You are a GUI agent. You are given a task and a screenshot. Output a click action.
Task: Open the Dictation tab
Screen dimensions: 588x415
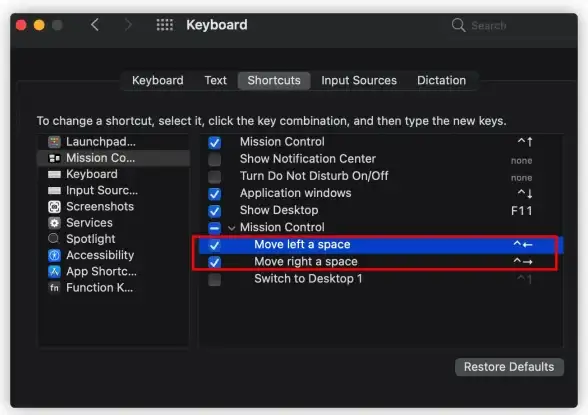pyautogui.click(x=441, y=81)
